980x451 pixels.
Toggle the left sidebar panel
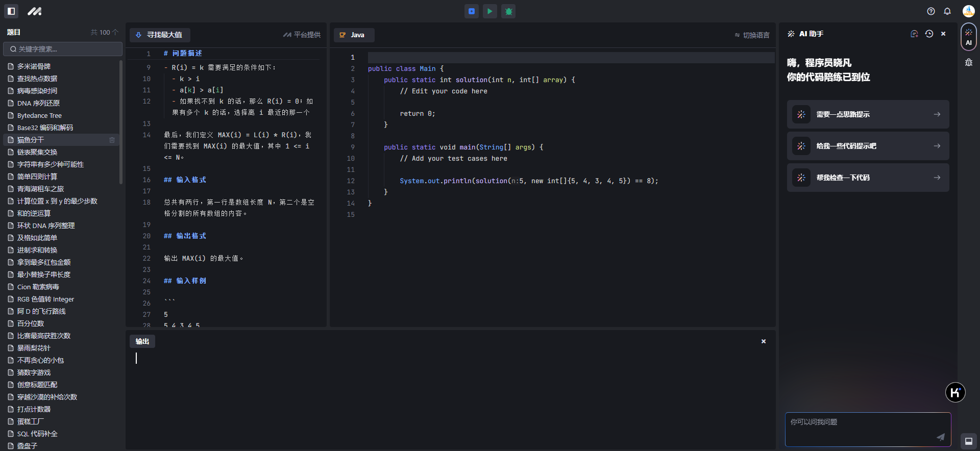(11, 11)
